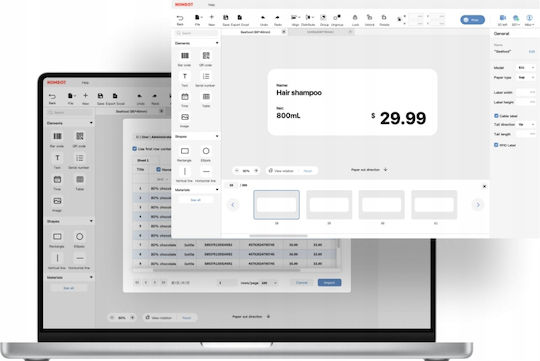Click horizontal scrollbar under thumbnails

(278, 236)
